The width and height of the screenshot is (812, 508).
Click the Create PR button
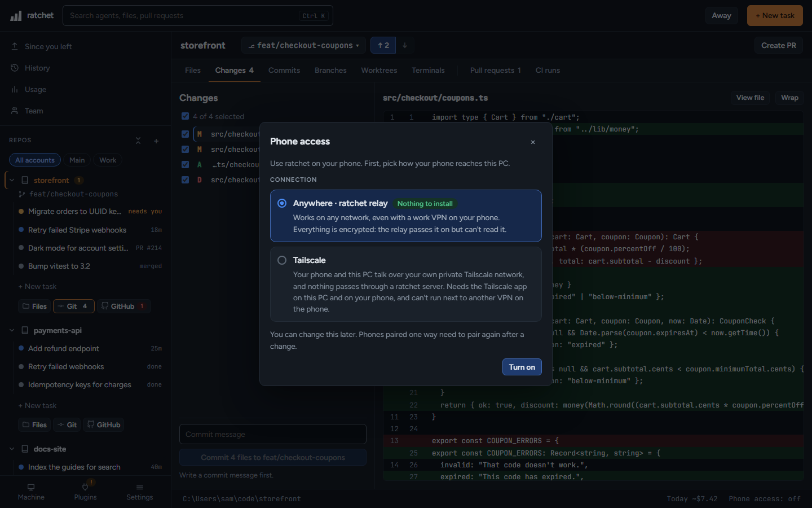point(779,45)
